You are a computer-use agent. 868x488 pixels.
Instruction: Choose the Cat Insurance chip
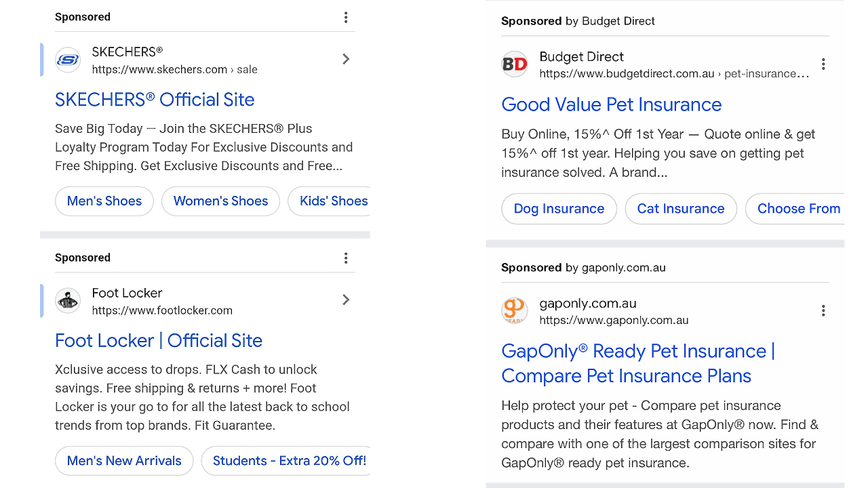[x=681, y=209]
